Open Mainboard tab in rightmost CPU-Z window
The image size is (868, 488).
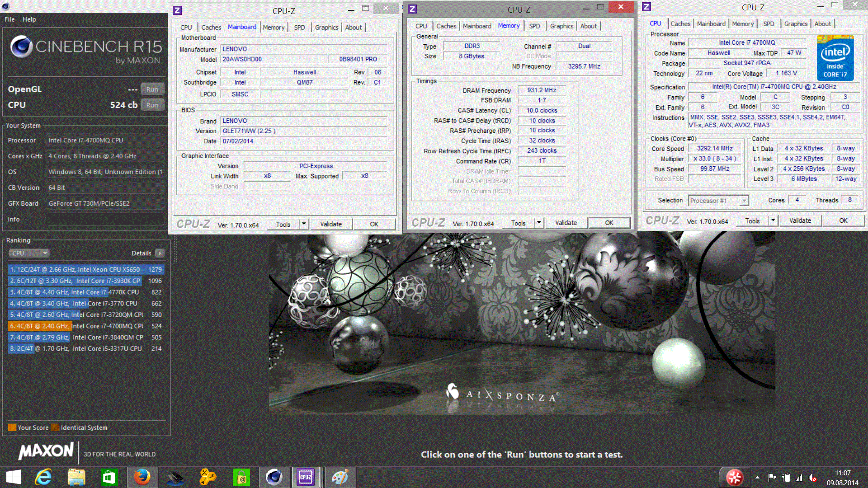coord(711,24)
